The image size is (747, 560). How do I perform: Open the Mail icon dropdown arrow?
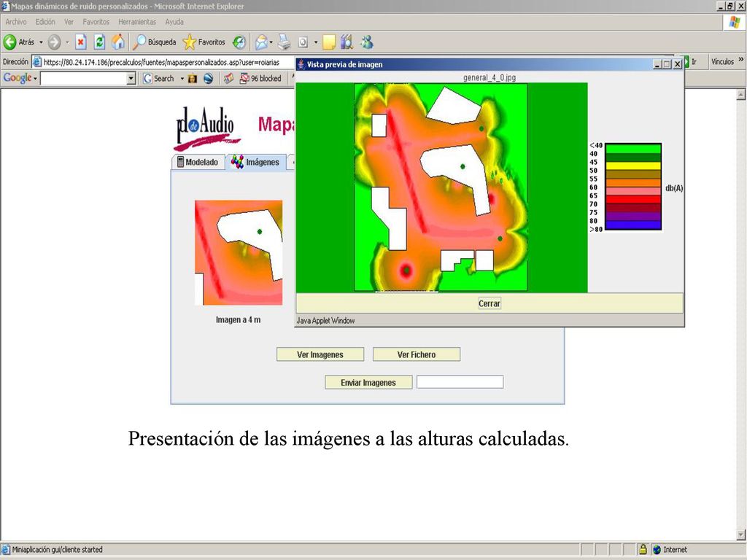[271, 42]
